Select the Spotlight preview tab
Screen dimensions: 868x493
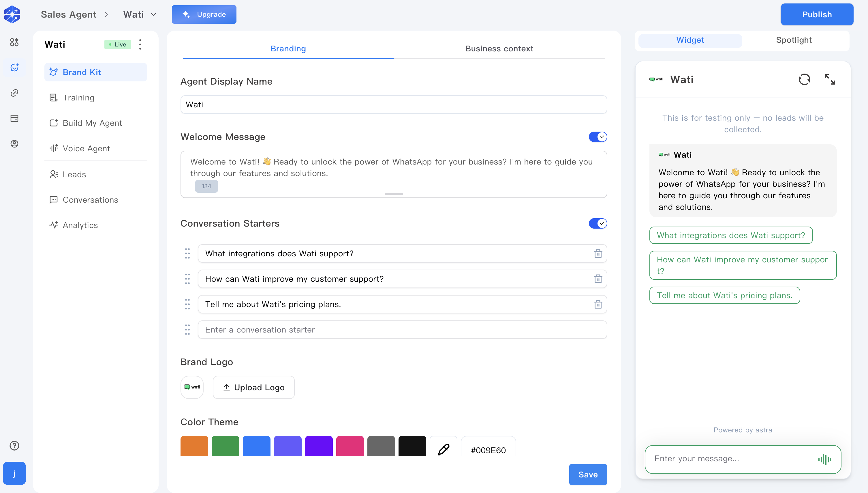pos(794,40)
